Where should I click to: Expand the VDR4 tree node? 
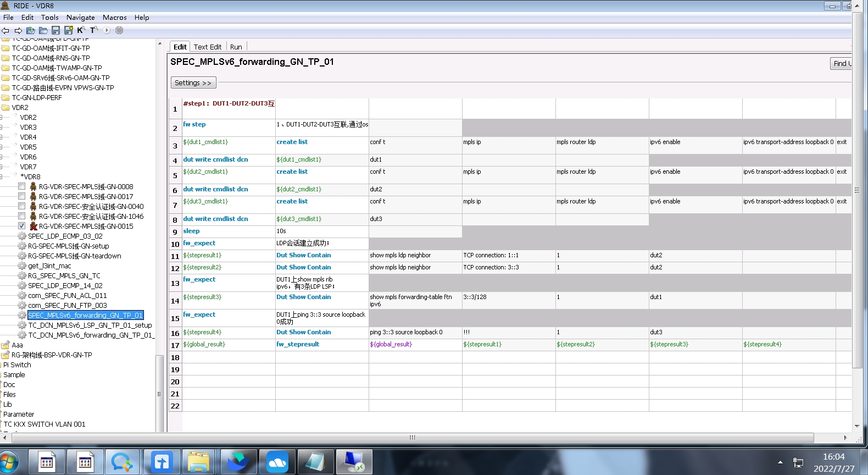pos(2,137)
